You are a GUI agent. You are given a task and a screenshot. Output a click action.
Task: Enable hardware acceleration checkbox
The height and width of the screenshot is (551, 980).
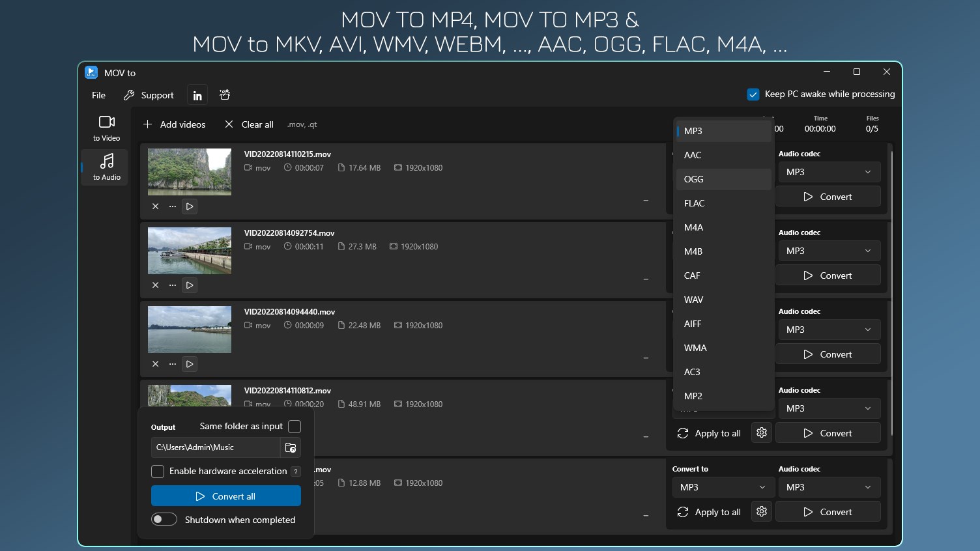pos(157,471)
